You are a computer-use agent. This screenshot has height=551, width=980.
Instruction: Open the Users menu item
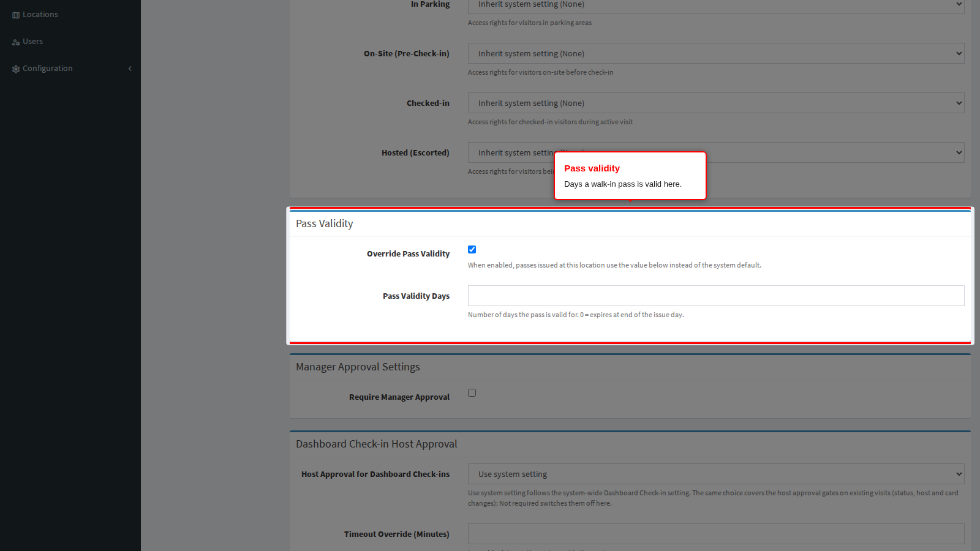click(70, 42)
